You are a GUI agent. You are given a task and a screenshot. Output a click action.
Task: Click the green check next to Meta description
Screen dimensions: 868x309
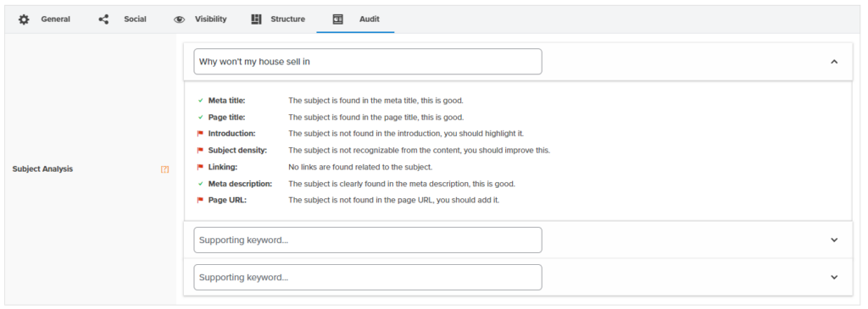(x=200, y=184)
